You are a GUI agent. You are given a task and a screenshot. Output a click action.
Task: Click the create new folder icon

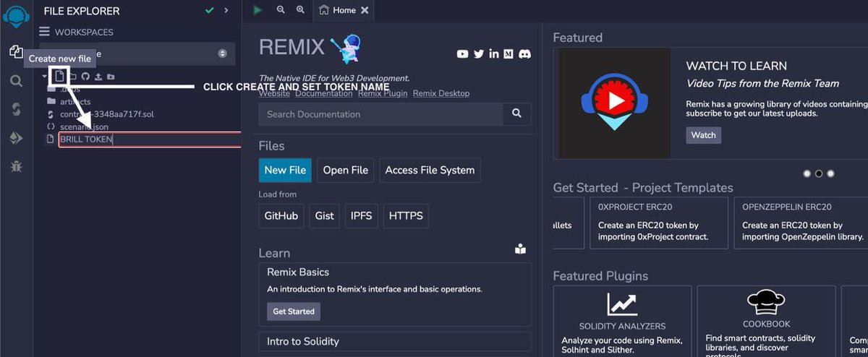tap(72, 77)
